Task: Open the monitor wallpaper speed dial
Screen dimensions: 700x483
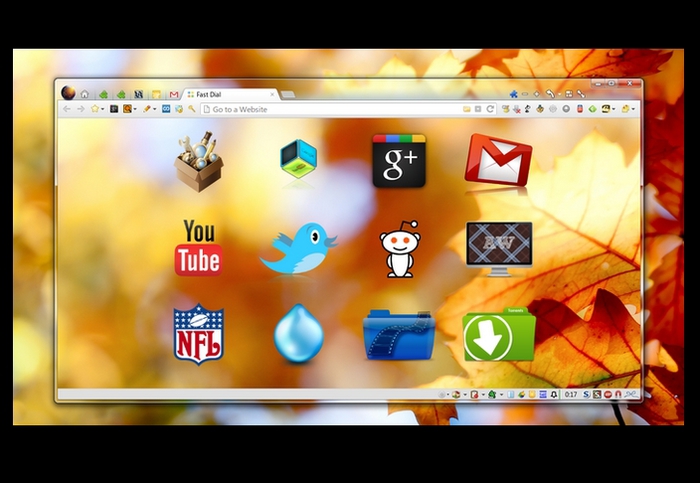Action: pyautogui.click(x=499, y=249)
